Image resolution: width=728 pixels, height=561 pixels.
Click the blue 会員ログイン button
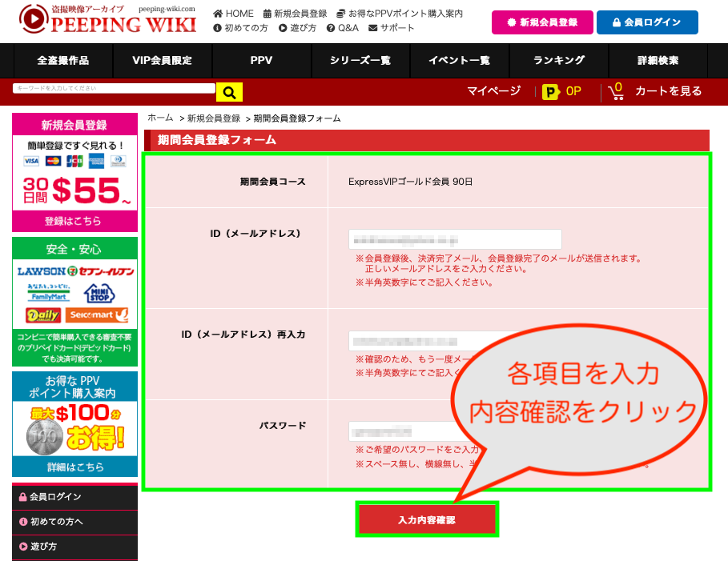pyautogui.click(x=647, y=22)
